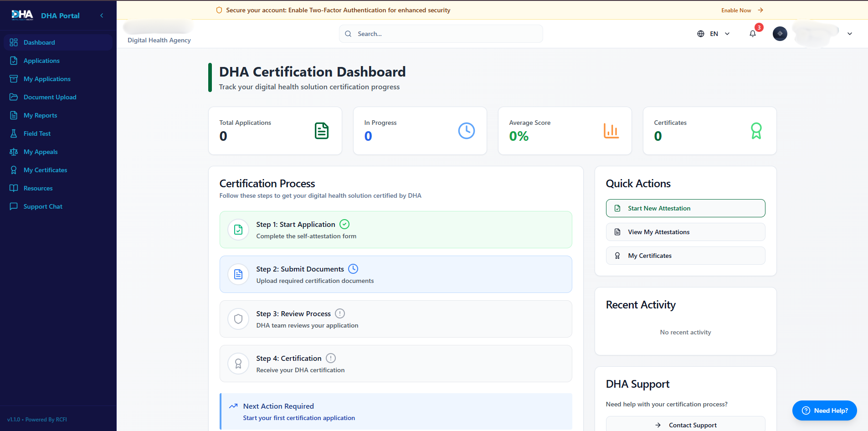Click the Step 3 shield icon
The height and width of the screenshot is (431, 868).
(x=238, y=319)
